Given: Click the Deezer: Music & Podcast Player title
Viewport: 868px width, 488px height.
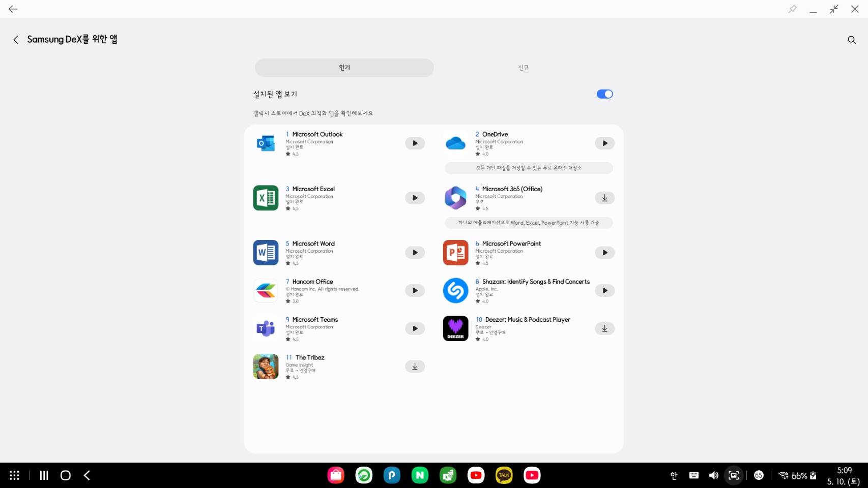Looking at the screenshot, I should [528, 320].
